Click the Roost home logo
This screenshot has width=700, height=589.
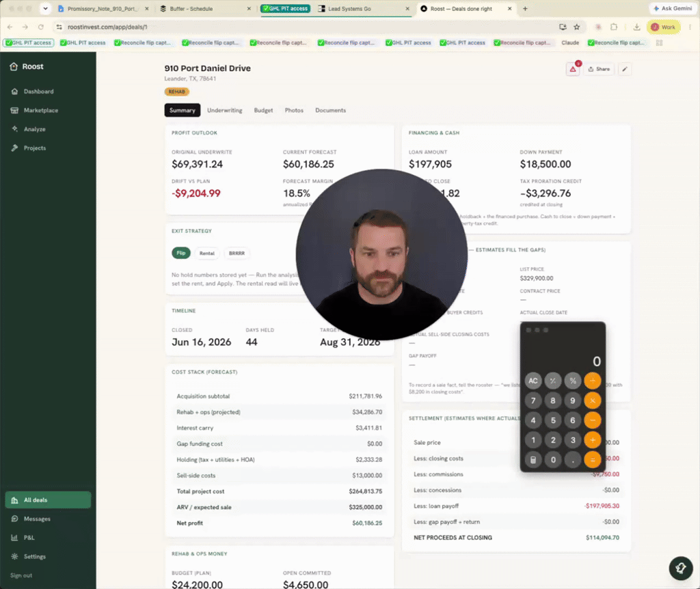pyautogui.click(x=27, y=66)
